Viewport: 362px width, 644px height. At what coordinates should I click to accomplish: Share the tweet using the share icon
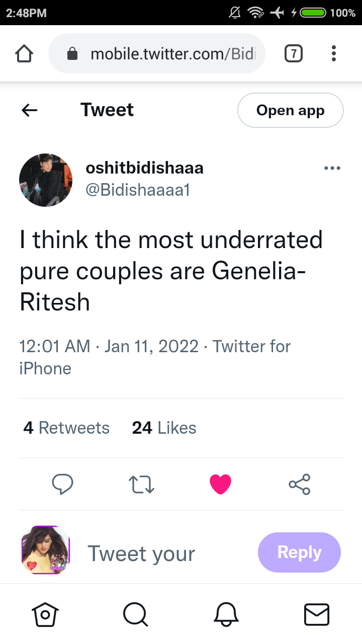coord(300,484)
